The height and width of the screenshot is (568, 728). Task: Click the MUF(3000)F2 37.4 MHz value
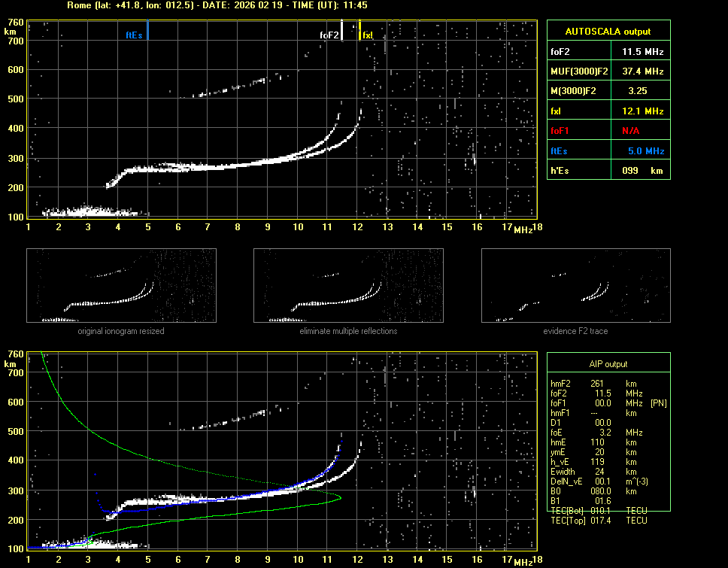[642, 71]
